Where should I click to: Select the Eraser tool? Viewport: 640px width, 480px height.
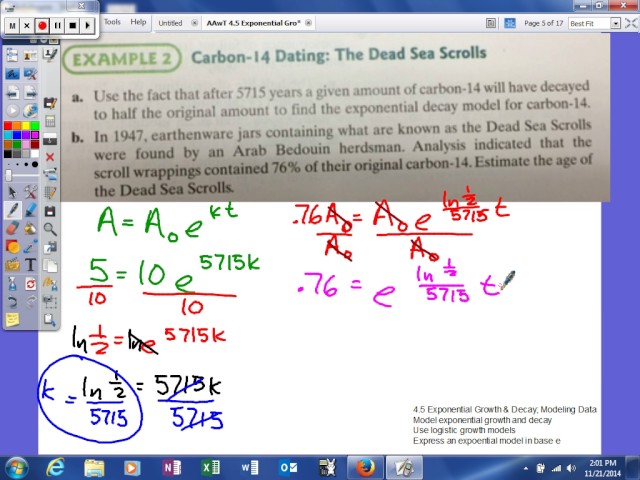point(12,228)
